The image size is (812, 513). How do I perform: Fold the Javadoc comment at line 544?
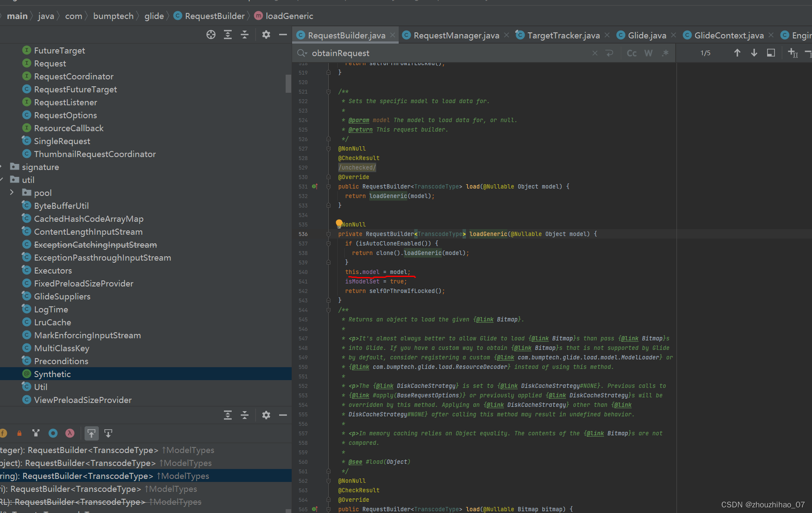[x=328, y=310]
